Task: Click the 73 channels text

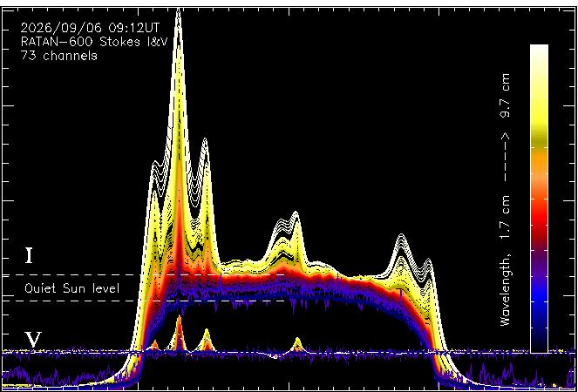Action: tap(59, 56)
